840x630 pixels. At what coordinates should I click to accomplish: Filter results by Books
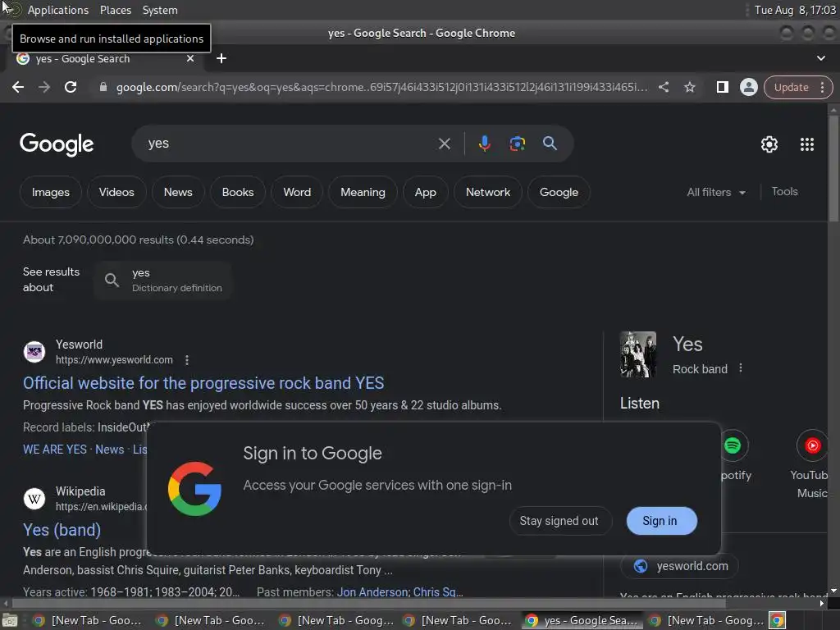[x=238, y=192]
